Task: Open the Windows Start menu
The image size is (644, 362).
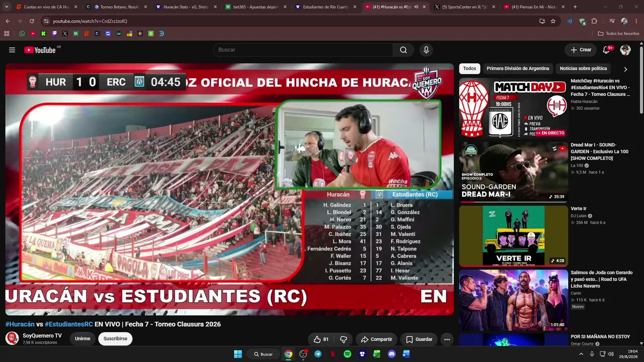Action: 238,354
